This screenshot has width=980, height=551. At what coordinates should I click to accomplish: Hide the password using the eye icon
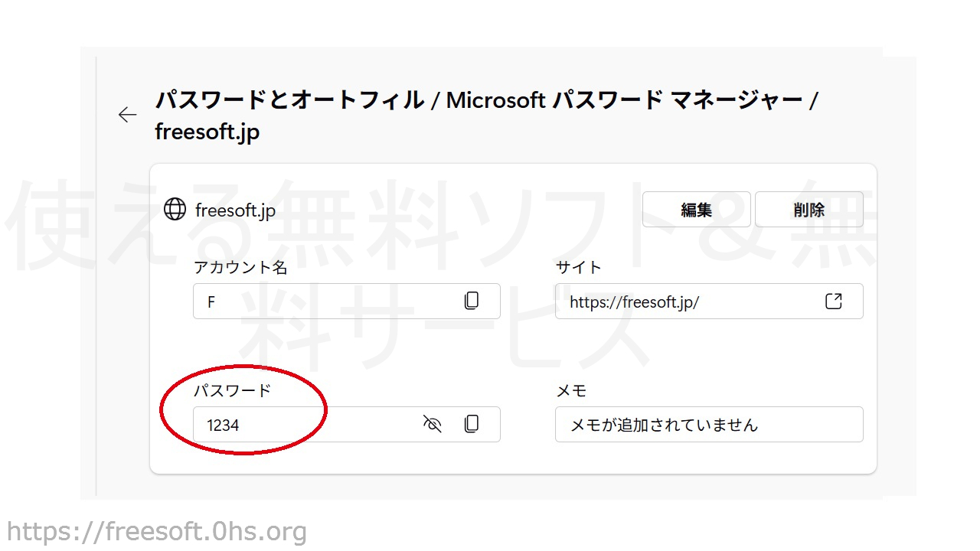433,424
